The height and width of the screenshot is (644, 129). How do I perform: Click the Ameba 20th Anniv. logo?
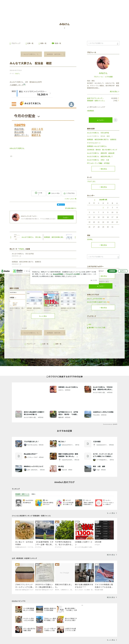pyautogui.click(x=18, y=271)
